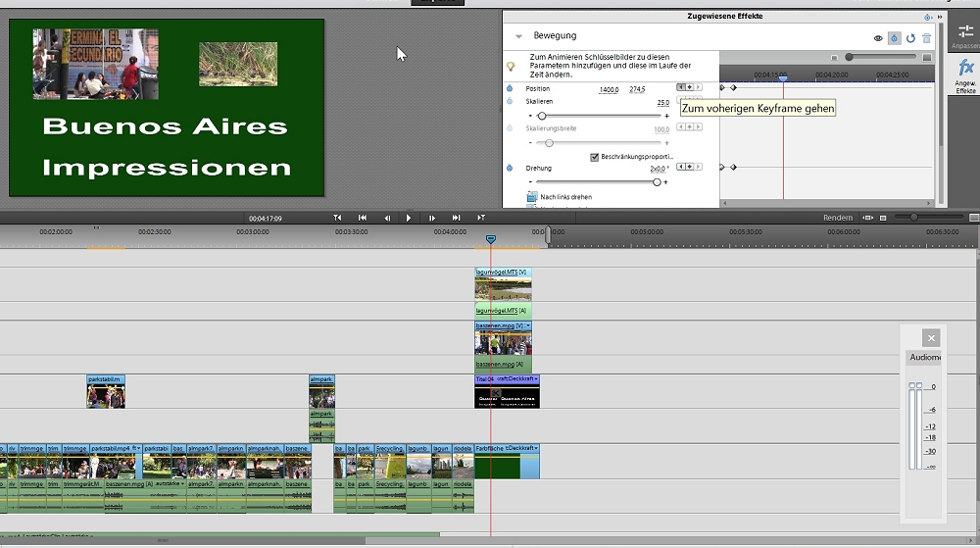The image size is (980, 548).
Task: Go to previous Position keyframe
Action: click(x=681, y=87)
